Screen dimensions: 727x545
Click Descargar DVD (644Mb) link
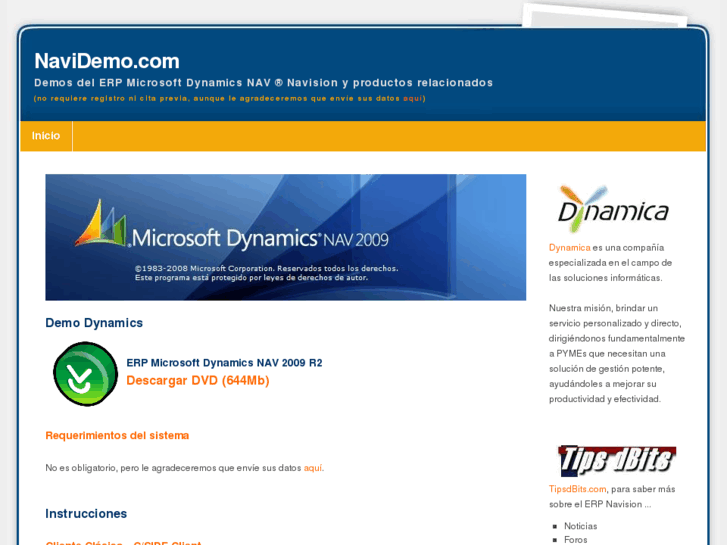tap(198, 380)
